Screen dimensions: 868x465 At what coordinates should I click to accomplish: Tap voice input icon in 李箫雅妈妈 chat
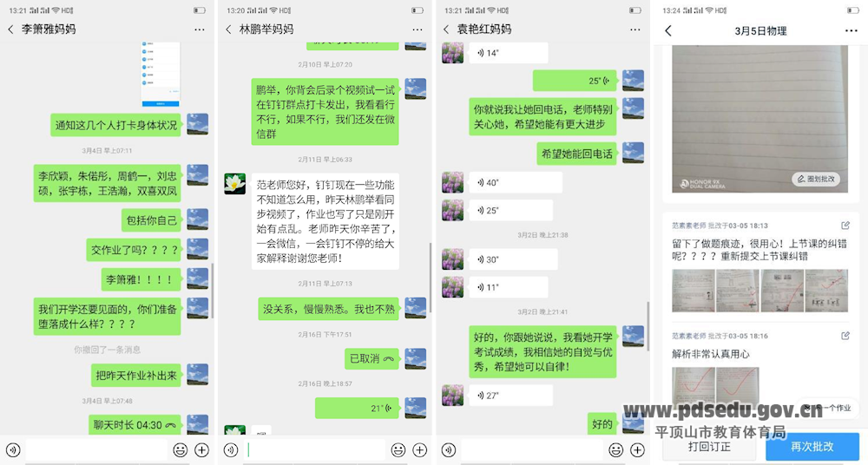point(13,449)
